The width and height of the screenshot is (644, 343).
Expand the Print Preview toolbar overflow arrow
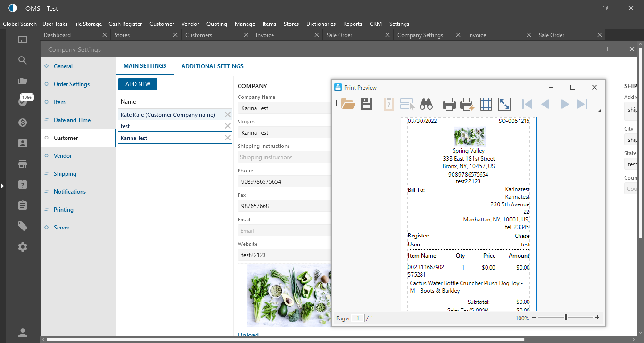tap(600, 111)
